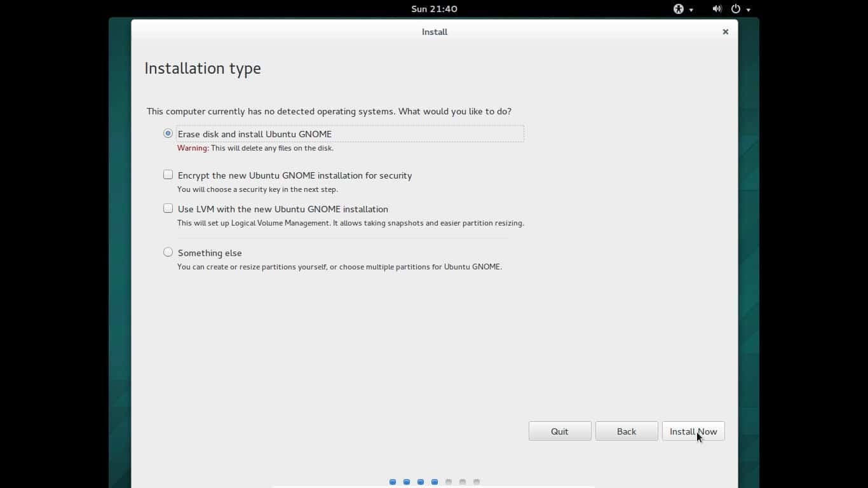Open the accessibility menu icon
868x488 pixels.
coord(679,9)
